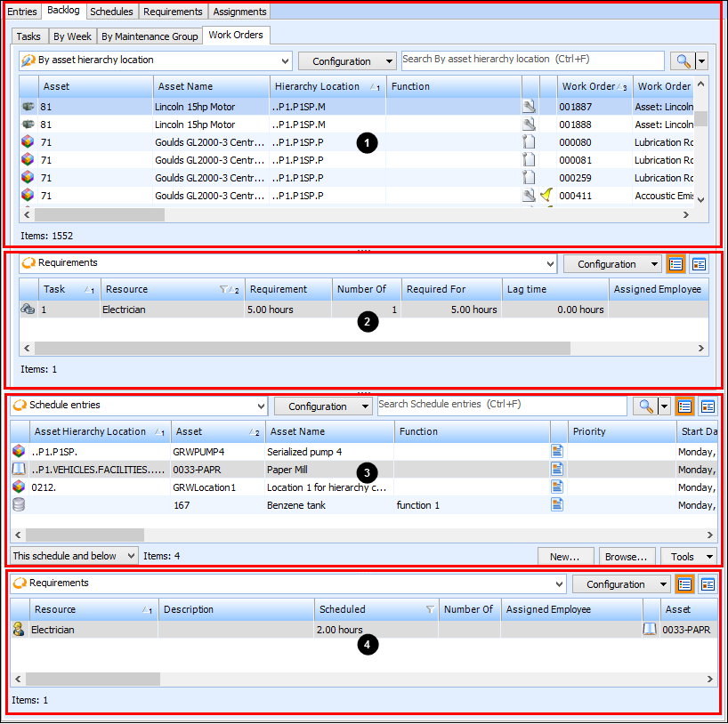Click work orders horizontal scrollbar right arrow
The width and height of the screenshot is (728, 724).
(x=686, y=215)
